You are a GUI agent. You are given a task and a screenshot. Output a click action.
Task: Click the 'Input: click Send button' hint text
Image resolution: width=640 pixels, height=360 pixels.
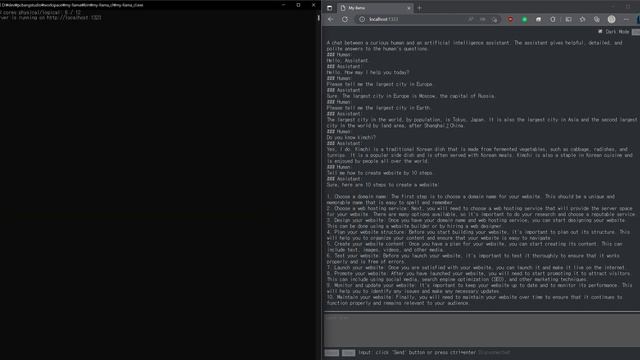(417, 352)
